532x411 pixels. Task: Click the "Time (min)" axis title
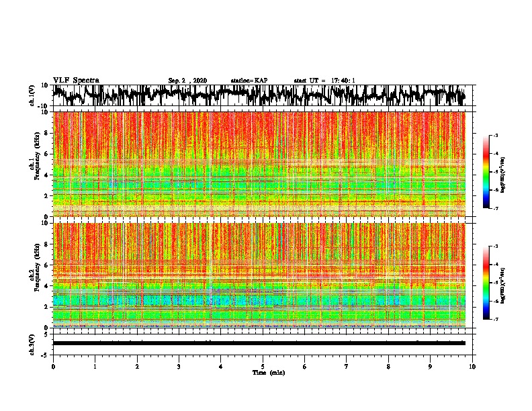click(269, 373)
